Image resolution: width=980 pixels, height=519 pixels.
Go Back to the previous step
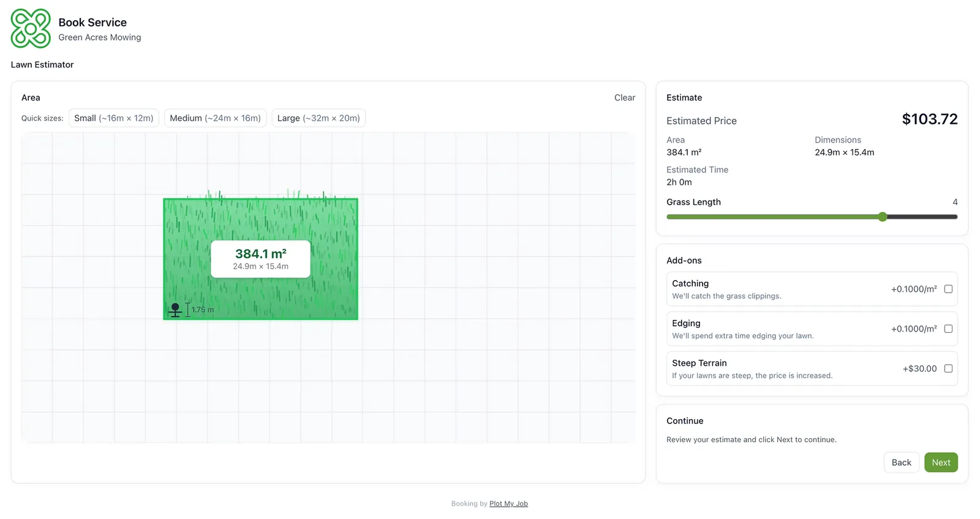coord(901,463)
